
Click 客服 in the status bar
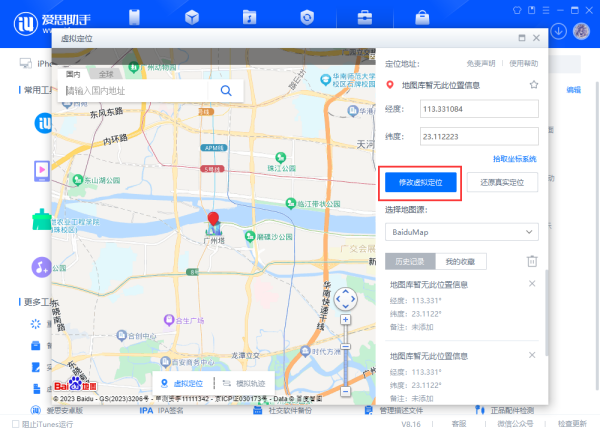(459, 424)
